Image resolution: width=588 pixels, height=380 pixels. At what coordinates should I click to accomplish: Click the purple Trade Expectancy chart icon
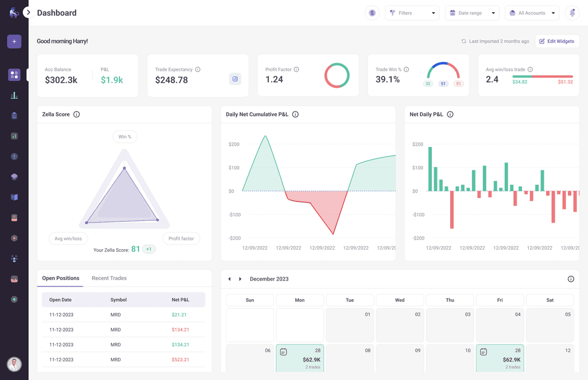click(235, 79)
